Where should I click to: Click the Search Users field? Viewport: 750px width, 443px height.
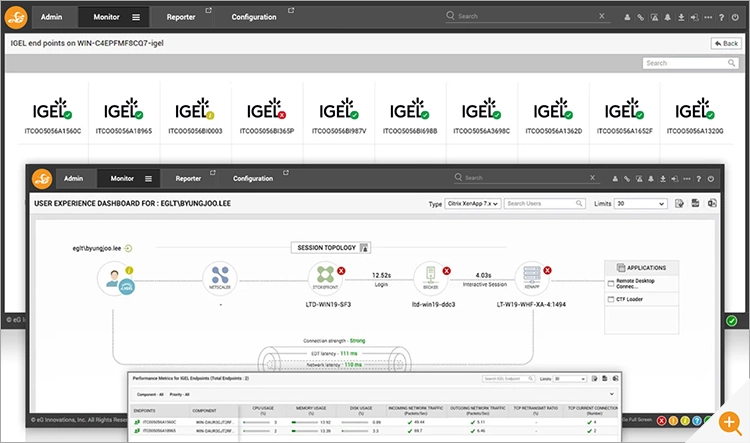pyautogui.click(x=544, y=204)
